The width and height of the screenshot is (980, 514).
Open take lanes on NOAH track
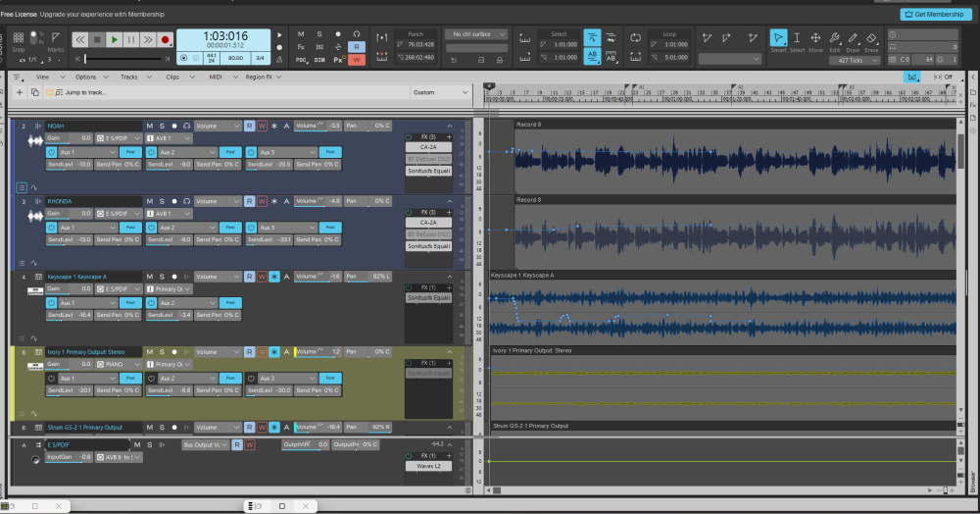coord(22,187)
